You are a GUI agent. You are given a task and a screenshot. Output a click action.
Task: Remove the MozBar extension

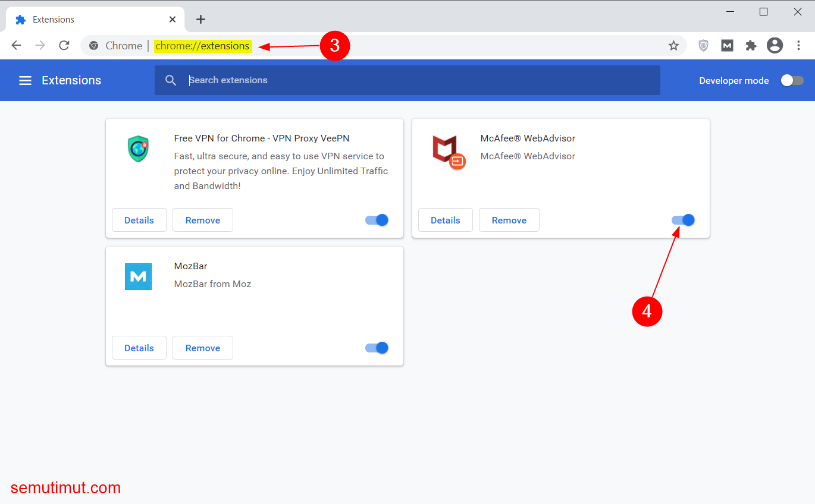203,348
